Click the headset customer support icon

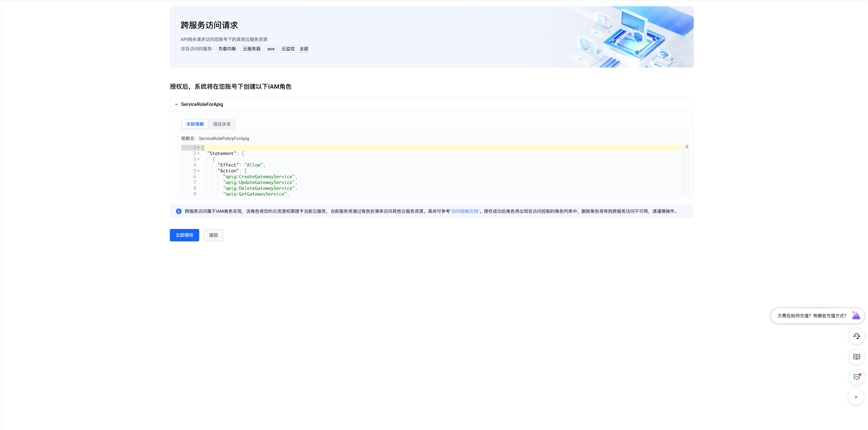click(x=856, y=336)
